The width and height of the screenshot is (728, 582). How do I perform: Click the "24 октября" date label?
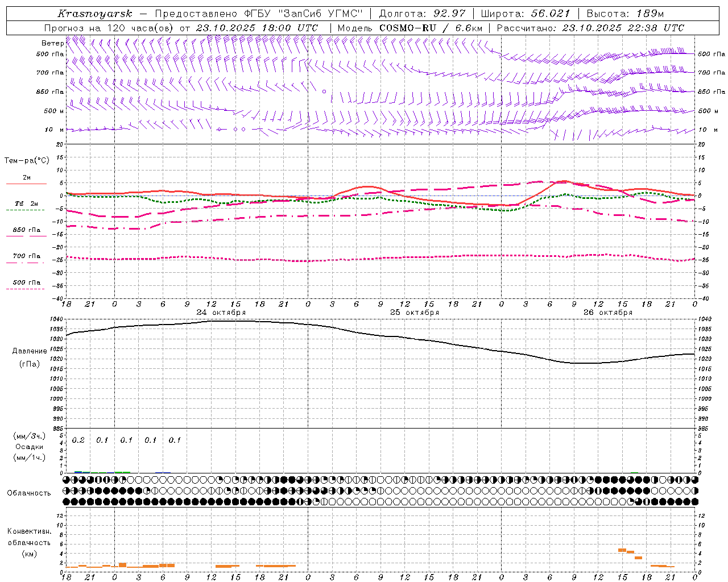click(221, 313)
